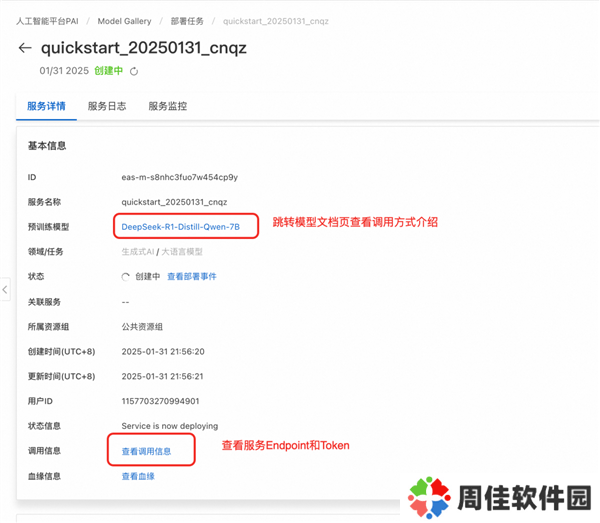Select user ID 1157703270994901
Image resolution: width=600 pixels, height=523 pixels.
160,401
